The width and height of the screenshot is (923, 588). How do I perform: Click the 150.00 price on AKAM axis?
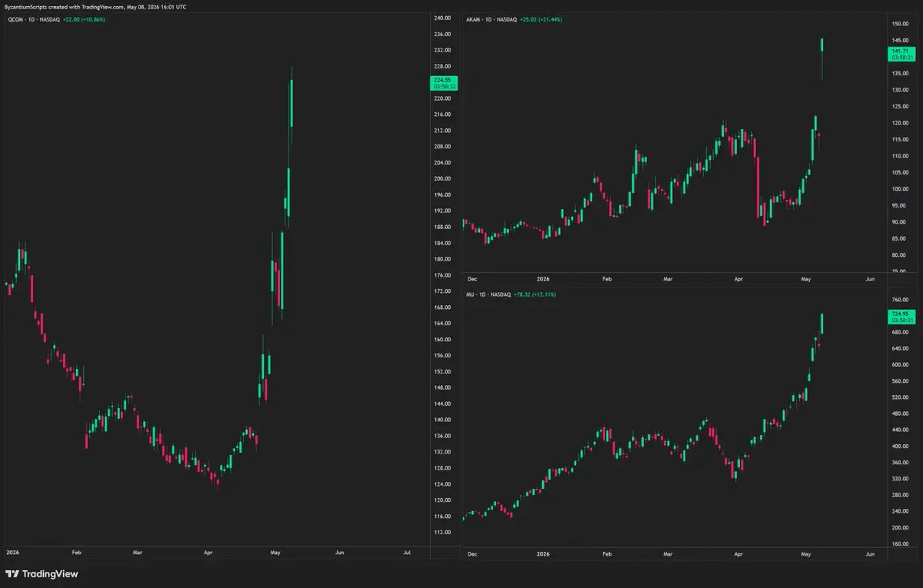[899, 24]
